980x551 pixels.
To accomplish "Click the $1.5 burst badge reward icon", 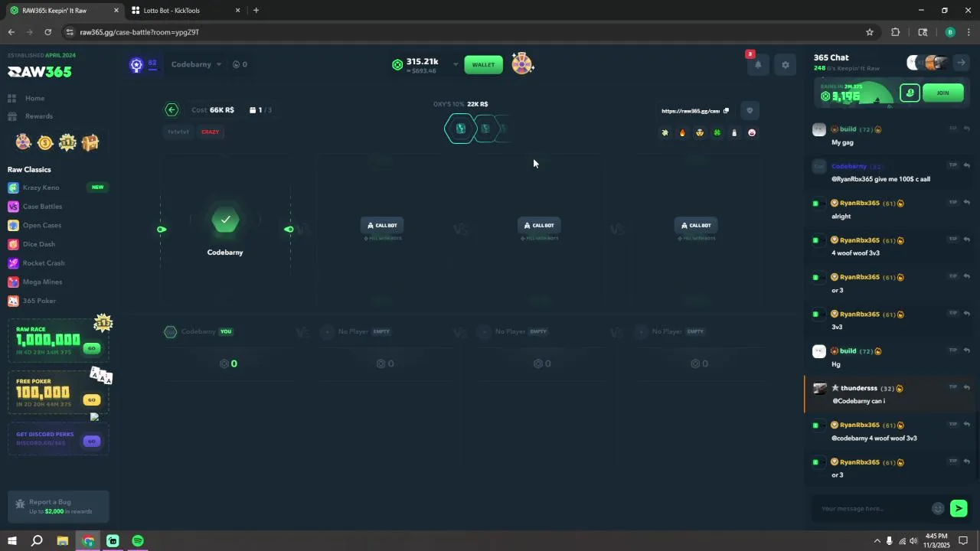I will click(67, 142).
